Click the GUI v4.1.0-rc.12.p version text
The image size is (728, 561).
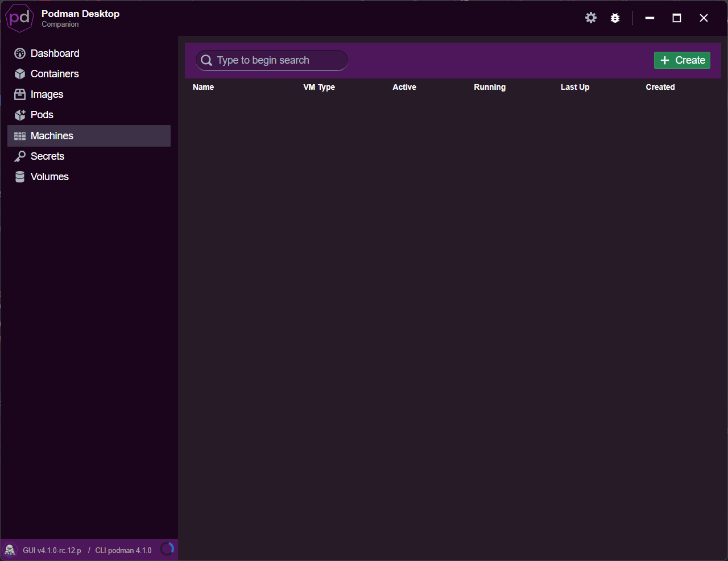click(x=52, y=550)
